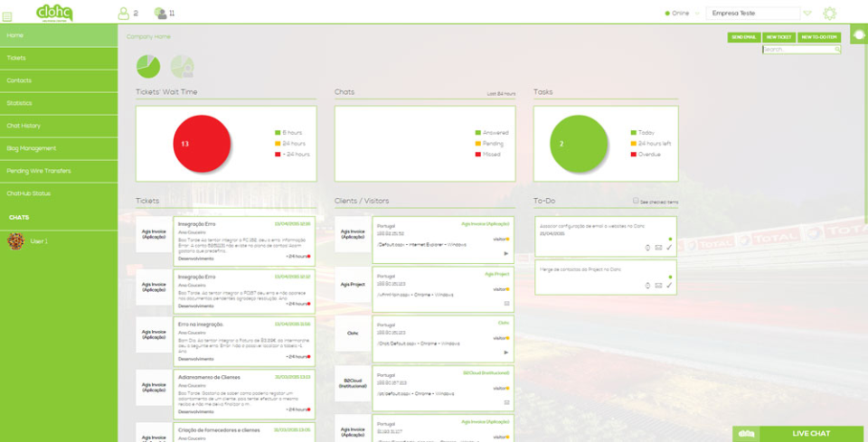The width and height of the screenshot is (868, 442).
Task: Open the Erro na integração ticket
Action: click(244, 342)
